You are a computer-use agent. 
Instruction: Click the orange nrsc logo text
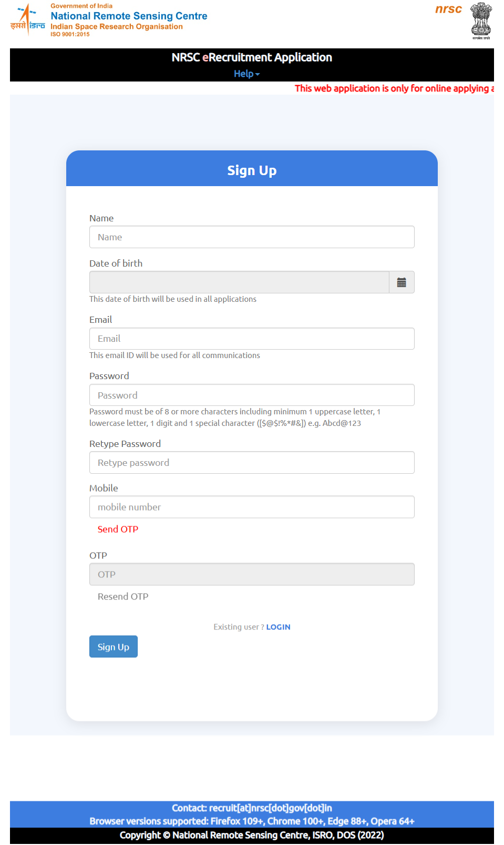(x=448, y=9)
